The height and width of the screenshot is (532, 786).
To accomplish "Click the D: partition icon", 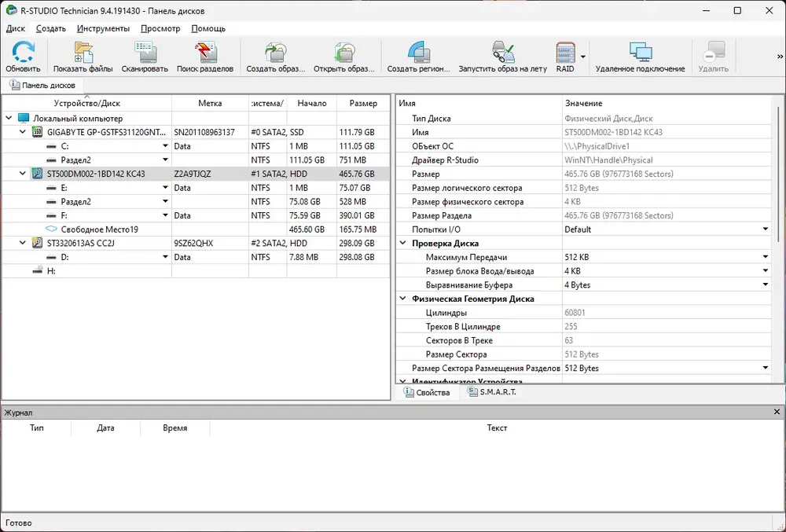I will click(51, 257).
